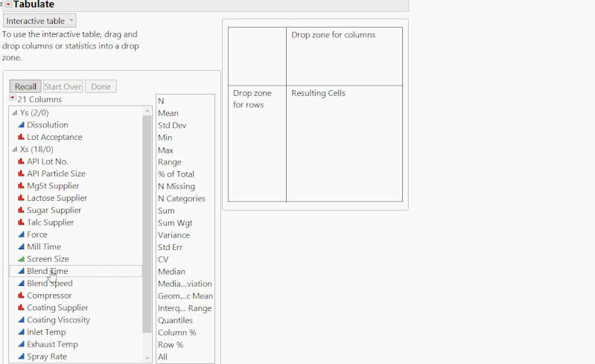Image resolution: width=595 pixels, height=364 pixels.
Task: Select the Sum statistic
Action: click(x=166, y=211)
